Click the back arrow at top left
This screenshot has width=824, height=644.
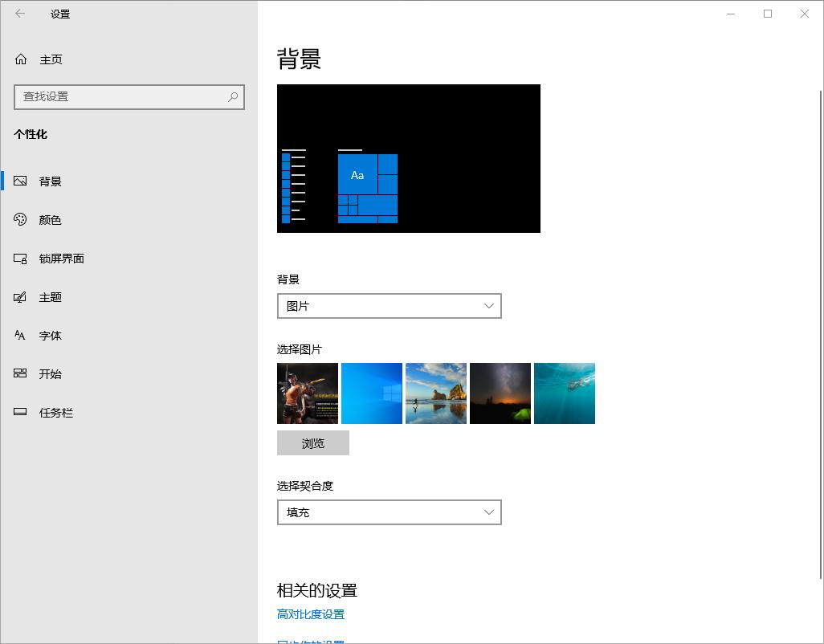click(19, 14)
